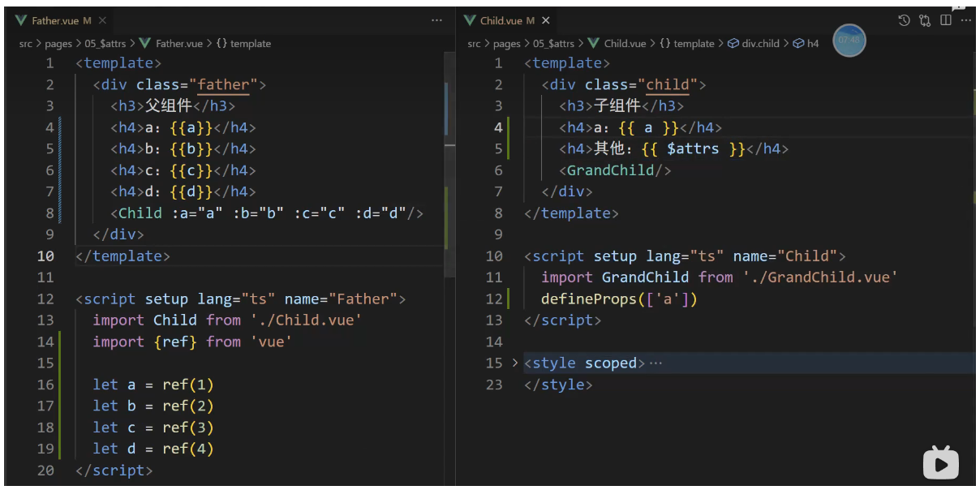Open file timeline history icon
This screenshot has width=980, height=490.
tap(905, 20)
